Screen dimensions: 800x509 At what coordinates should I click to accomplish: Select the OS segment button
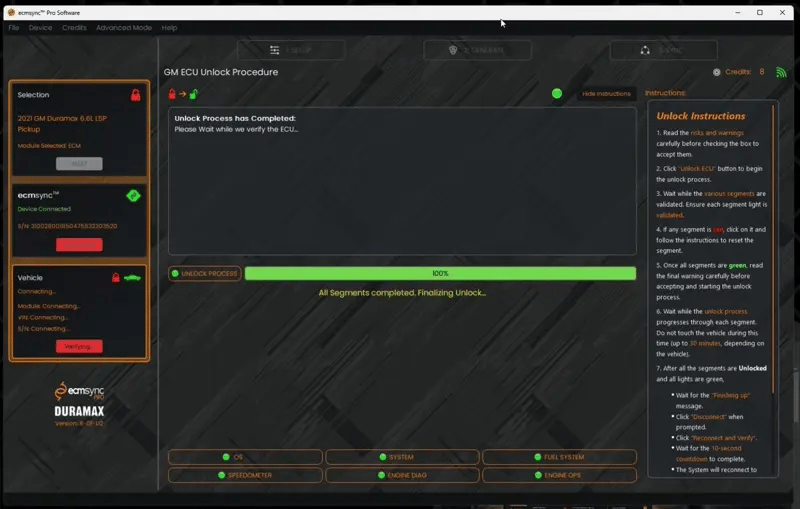pyautogui.click(x=245, y=457)
